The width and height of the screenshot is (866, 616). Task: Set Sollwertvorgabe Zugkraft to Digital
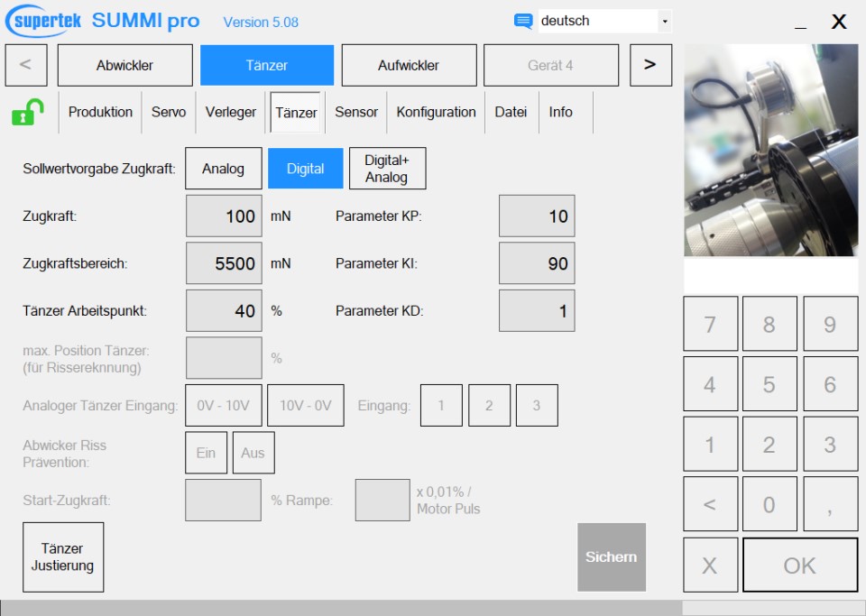pos(306,169)
